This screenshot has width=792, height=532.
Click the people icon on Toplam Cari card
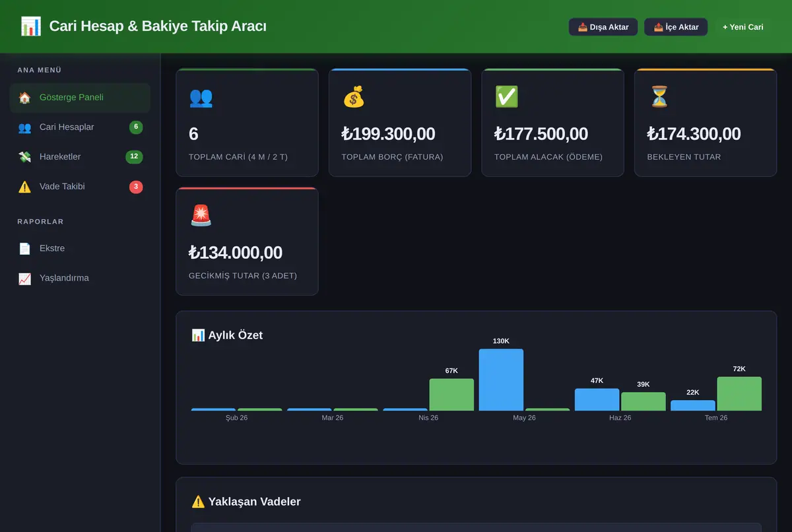coord(201,97)
